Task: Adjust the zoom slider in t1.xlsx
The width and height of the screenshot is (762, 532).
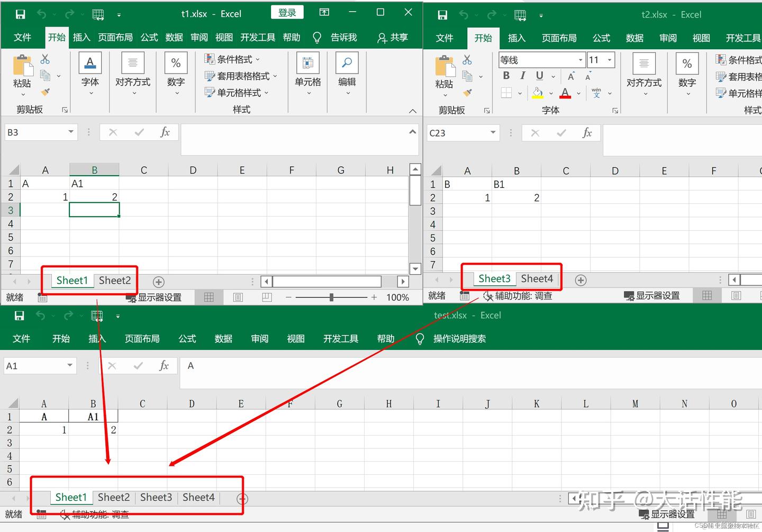Action: tap(331, 297)
